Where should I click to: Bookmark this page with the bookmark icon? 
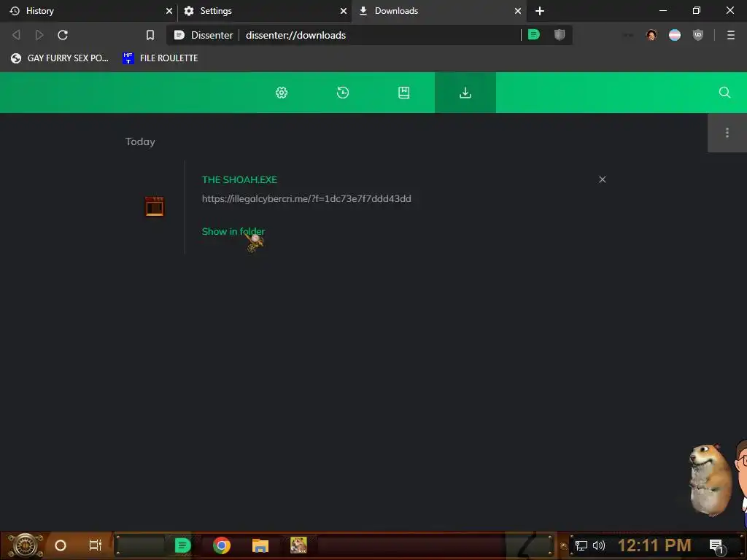tap(150, 35)
